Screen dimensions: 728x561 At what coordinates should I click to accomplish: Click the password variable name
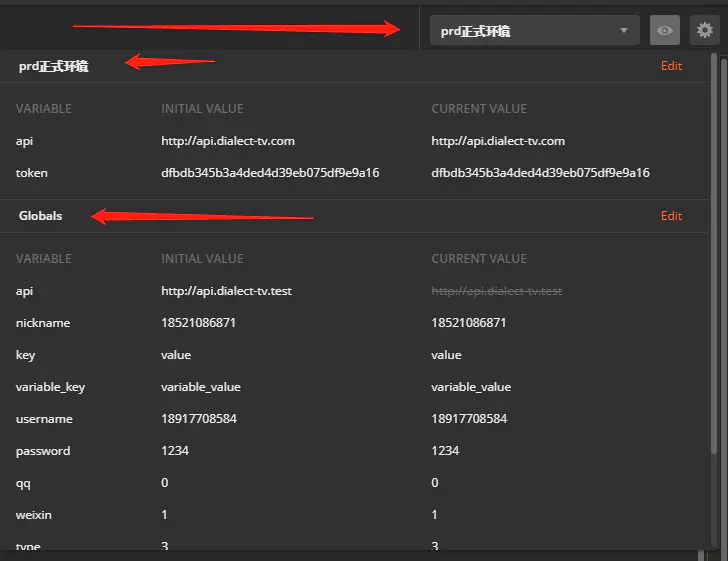[x=43, y=451]
